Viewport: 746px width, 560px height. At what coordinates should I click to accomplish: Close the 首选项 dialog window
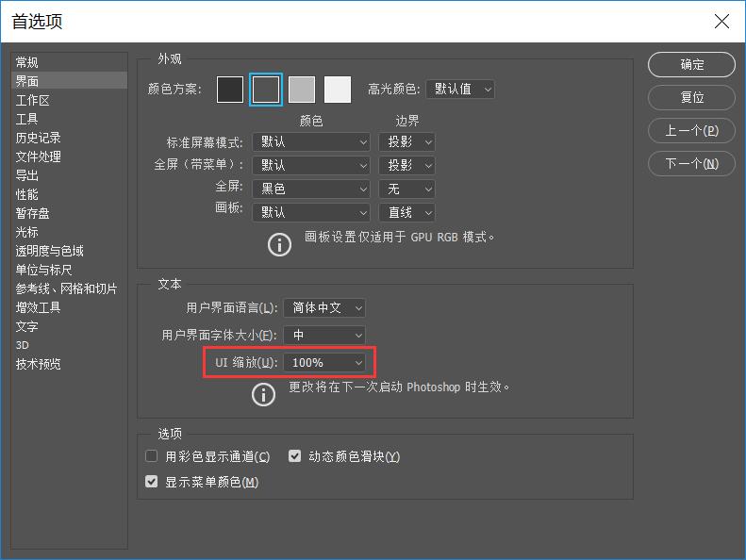pos(721,21)
